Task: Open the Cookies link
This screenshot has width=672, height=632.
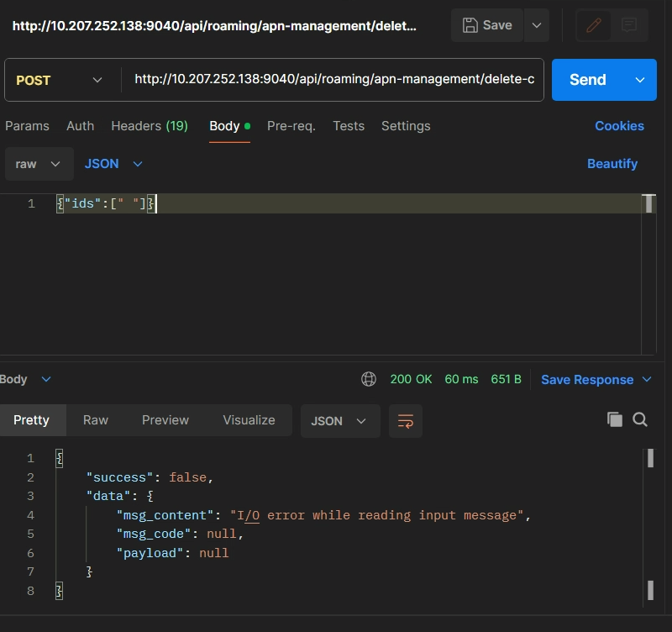Action: (x=619, y=126)
